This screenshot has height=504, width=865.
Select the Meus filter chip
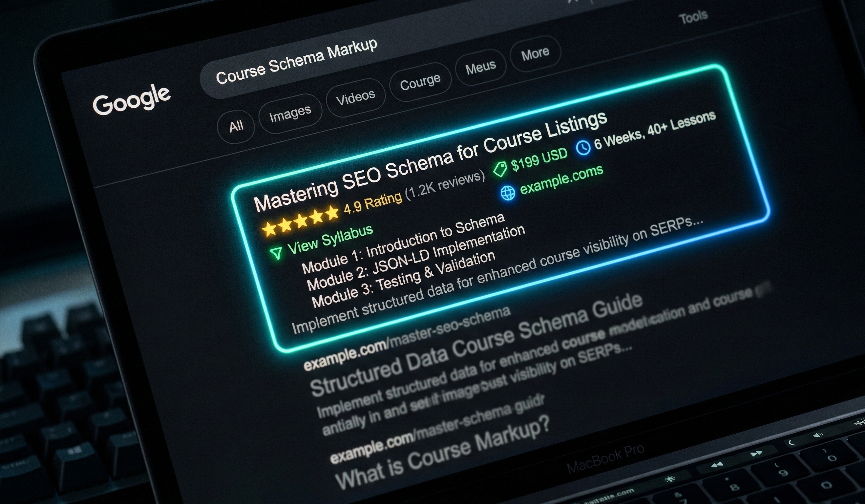coord(480,67)
